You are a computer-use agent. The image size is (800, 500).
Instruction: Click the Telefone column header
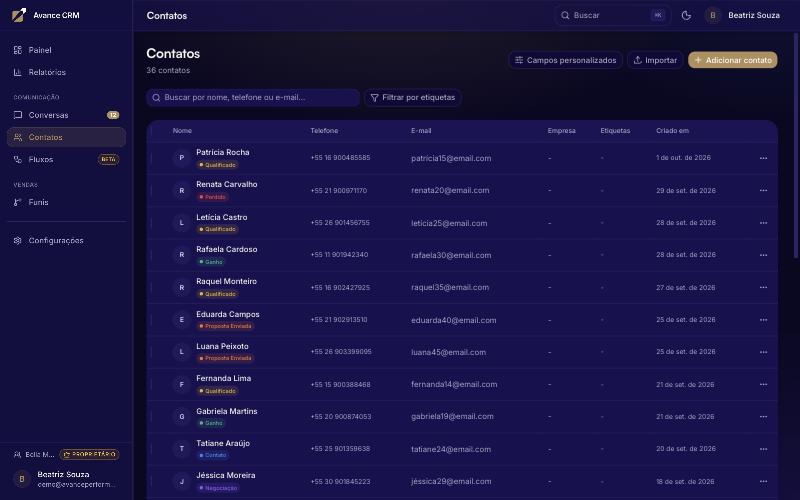click(x=324, y=131)
